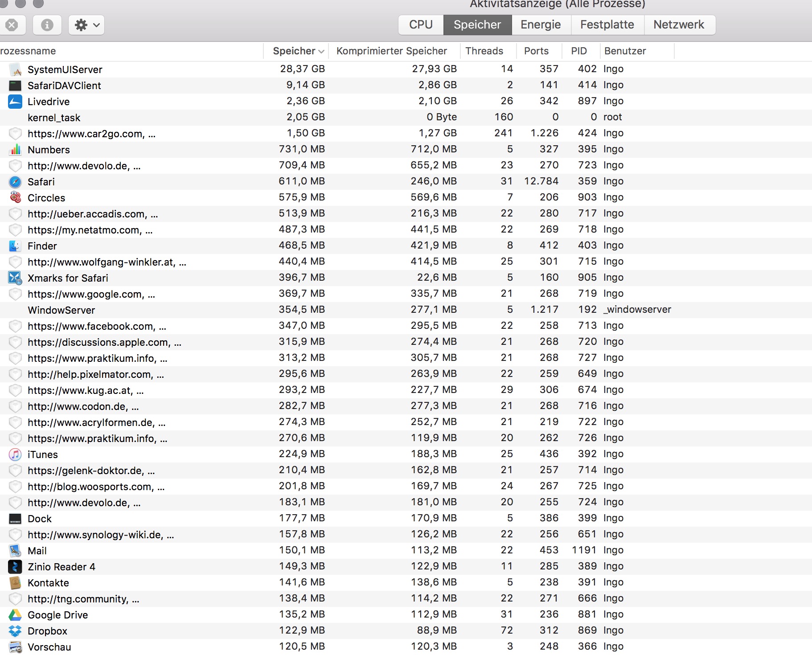Select the Circcles app icon

click(15, 197)
